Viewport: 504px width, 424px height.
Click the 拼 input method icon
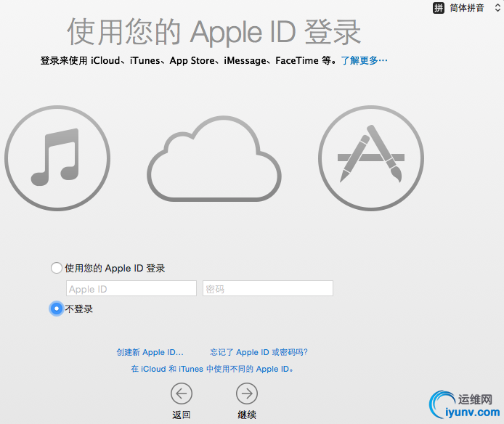tap(439, 8)
